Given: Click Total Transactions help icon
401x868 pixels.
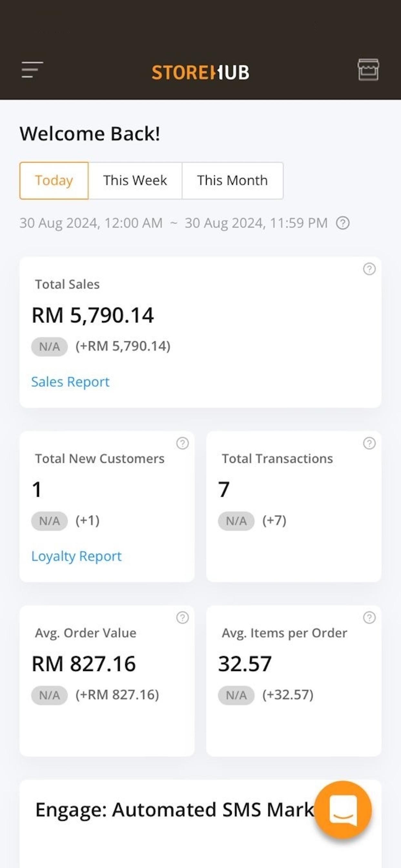Looking at the screenshot, I should (369, 443).
